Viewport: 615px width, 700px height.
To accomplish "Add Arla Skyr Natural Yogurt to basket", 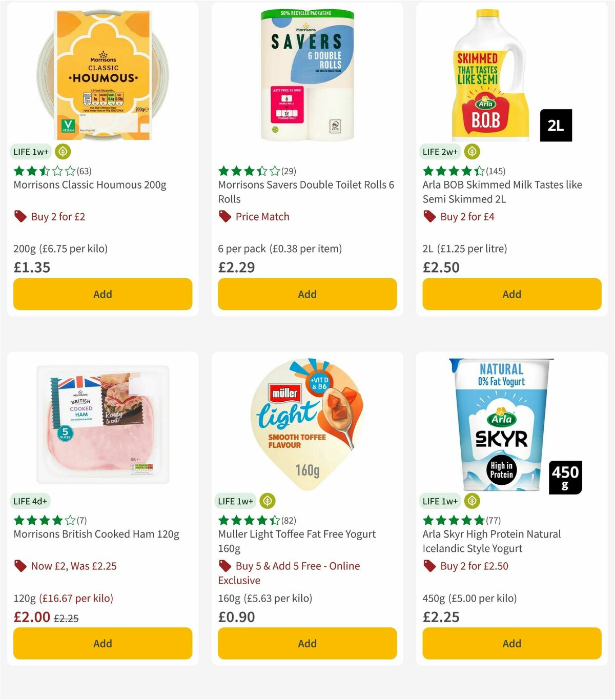I will (x=511, y=643).
